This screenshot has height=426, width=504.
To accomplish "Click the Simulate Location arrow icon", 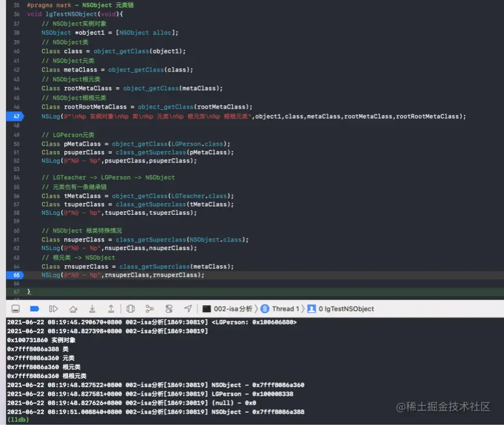I will point(188,308).
